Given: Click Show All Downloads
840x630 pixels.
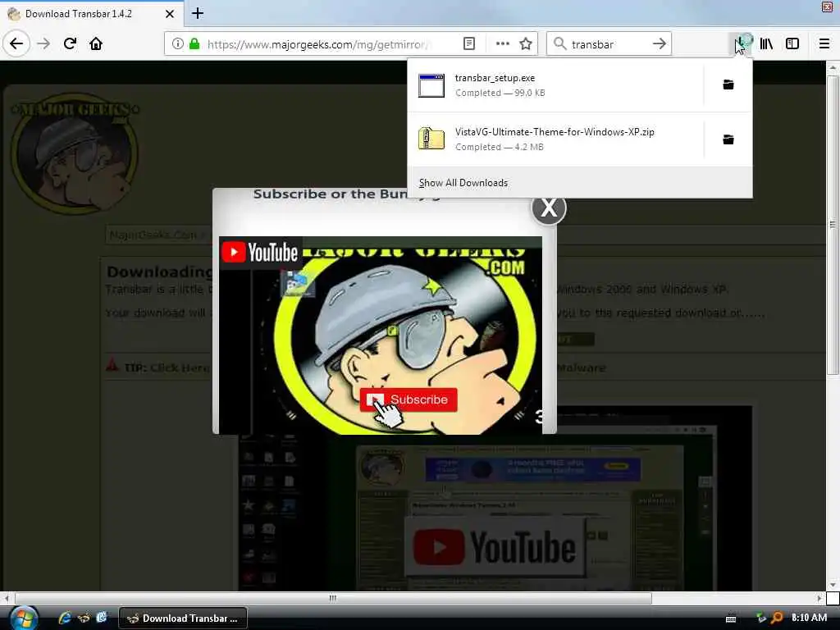Looking at the screenshot, I should pyautogui.click(x=463, y=183).
